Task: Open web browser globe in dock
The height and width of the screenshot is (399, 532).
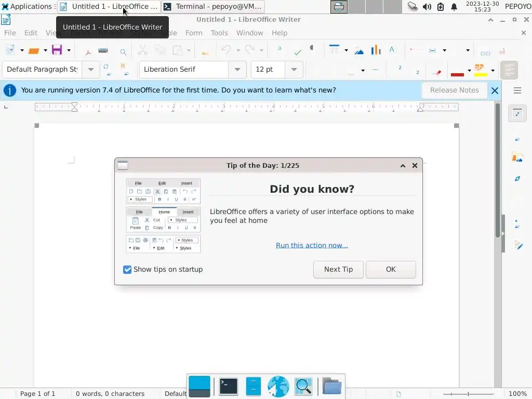Action: pos(278,386)
